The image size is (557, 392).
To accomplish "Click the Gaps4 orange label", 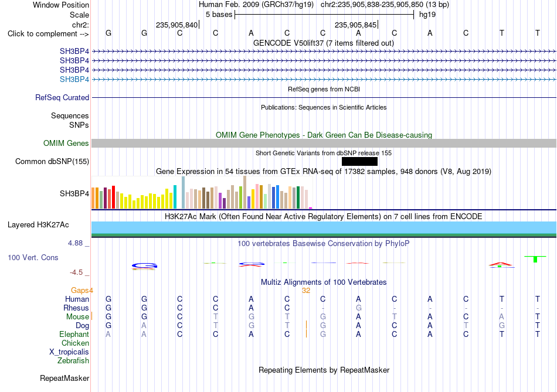I will [81, 291].
